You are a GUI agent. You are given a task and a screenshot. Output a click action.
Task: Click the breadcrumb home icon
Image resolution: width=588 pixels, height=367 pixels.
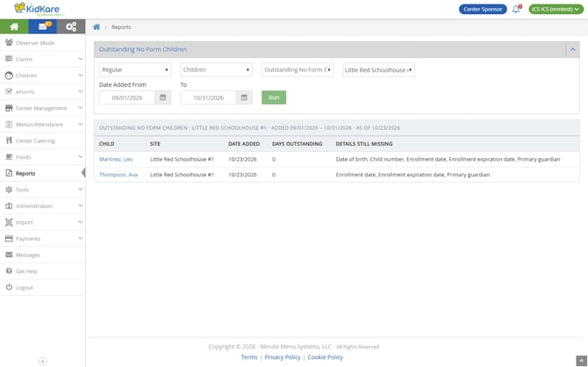tap(97, 27)
